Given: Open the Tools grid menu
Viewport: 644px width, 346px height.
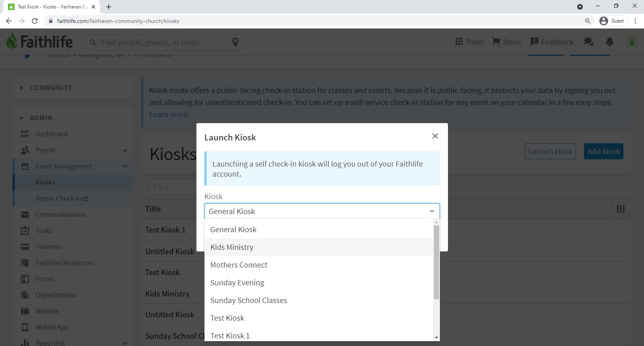Looking at the screenshot, I should 469,42.
